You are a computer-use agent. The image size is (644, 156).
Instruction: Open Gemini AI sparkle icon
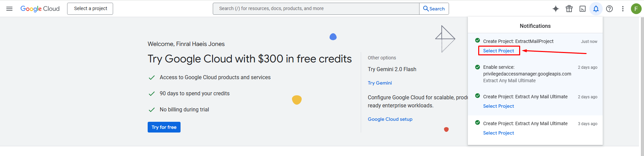coord(556,9)
